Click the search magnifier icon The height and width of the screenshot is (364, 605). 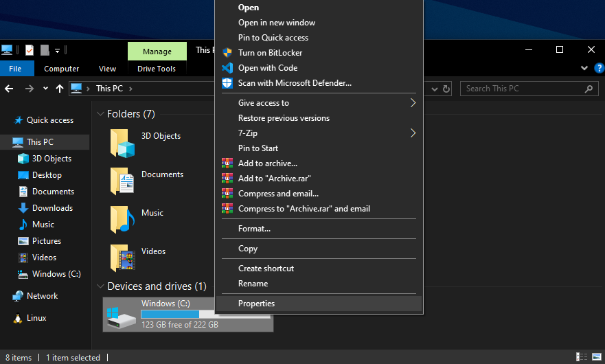(589, 89)
